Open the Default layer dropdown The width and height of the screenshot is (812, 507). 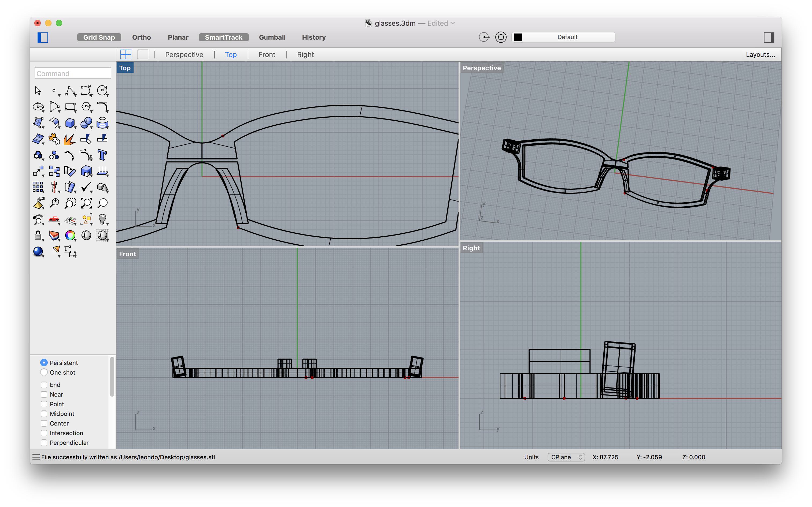567,37
